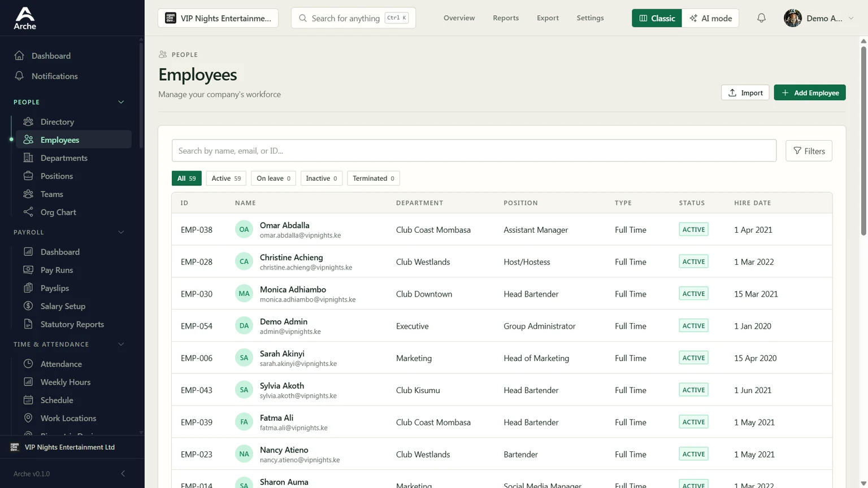Viewport: 868px width, 488px height.
Task: Open the Arche logo home link
Action: click(x=25, y=18)
